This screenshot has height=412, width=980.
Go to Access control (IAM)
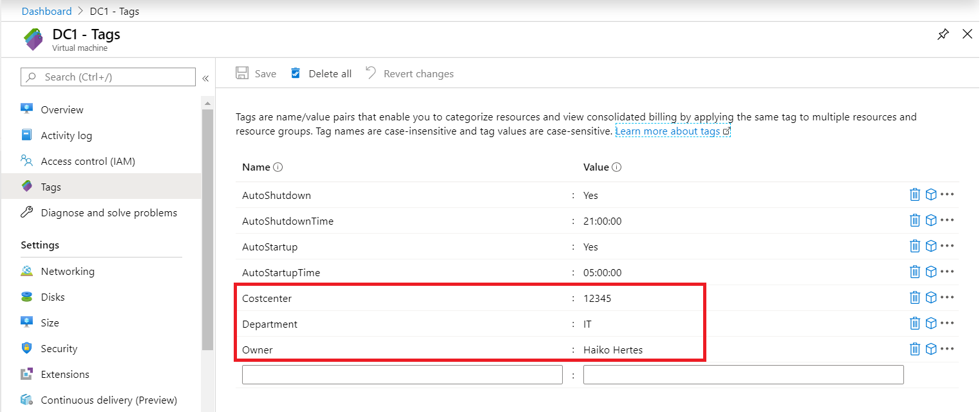88,161
